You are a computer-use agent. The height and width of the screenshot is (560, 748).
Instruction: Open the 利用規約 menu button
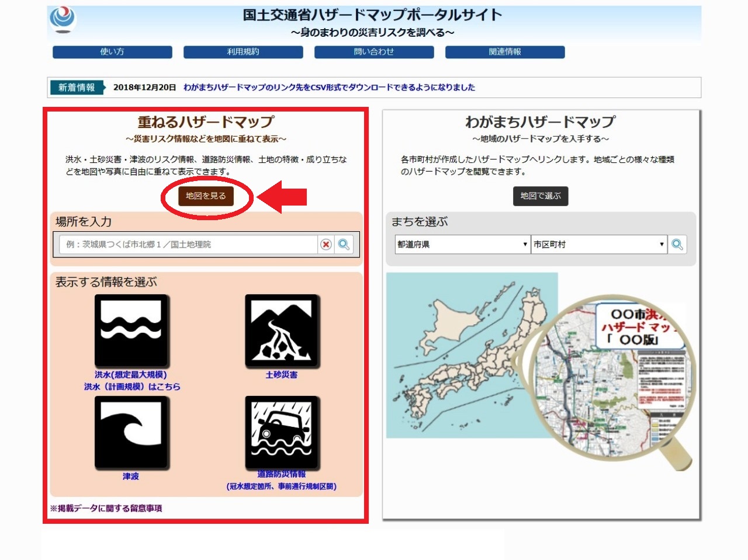[x=243, y=52]
